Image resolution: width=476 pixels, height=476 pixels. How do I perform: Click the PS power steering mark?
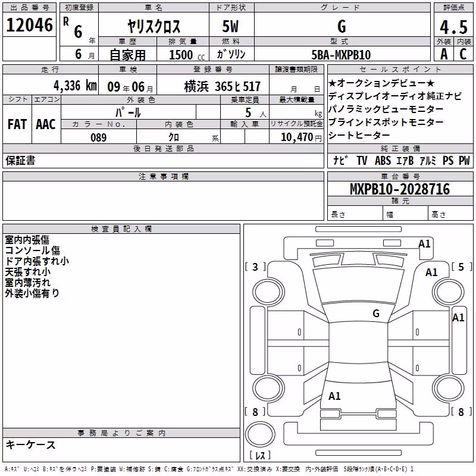coord(448,160)
